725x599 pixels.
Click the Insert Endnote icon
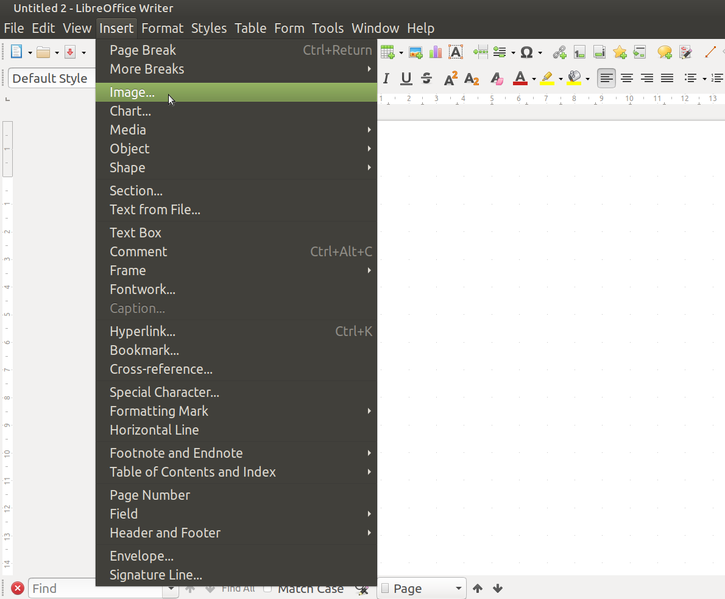point(600,52)
